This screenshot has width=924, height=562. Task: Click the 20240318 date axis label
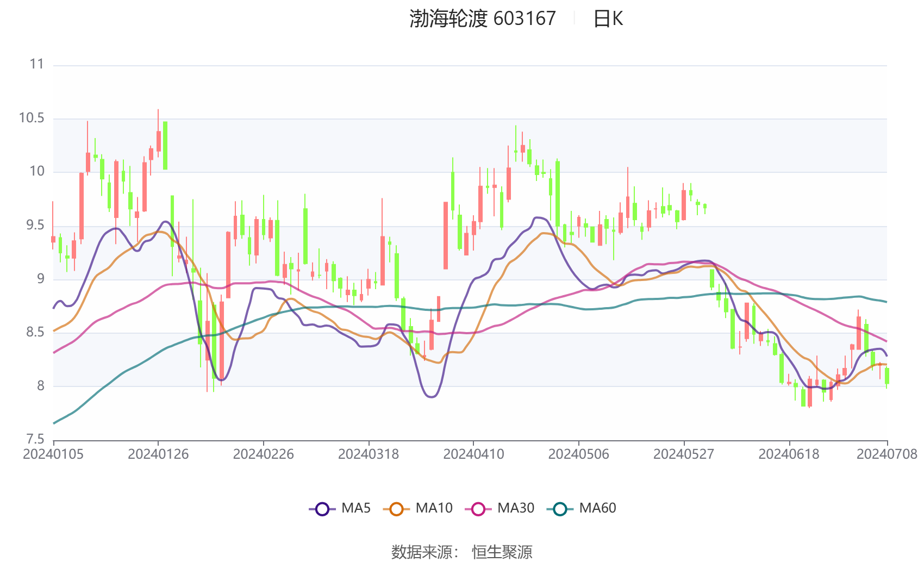click(x=369, y=454)
